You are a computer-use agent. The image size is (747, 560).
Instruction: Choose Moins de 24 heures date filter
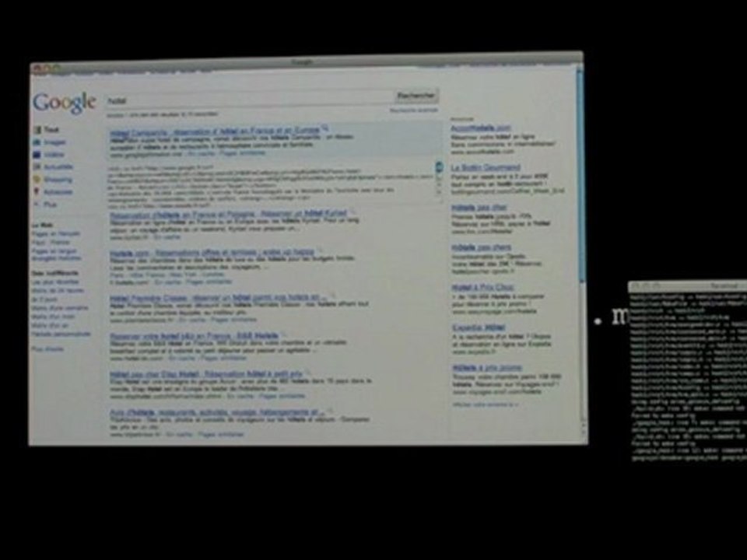pos(58,290)
